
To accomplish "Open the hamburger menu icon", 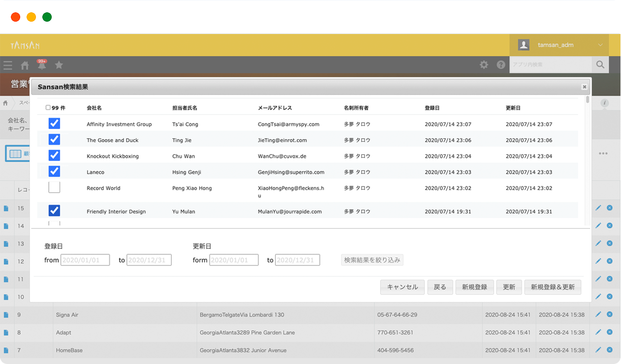I will (x=7, y=65).
